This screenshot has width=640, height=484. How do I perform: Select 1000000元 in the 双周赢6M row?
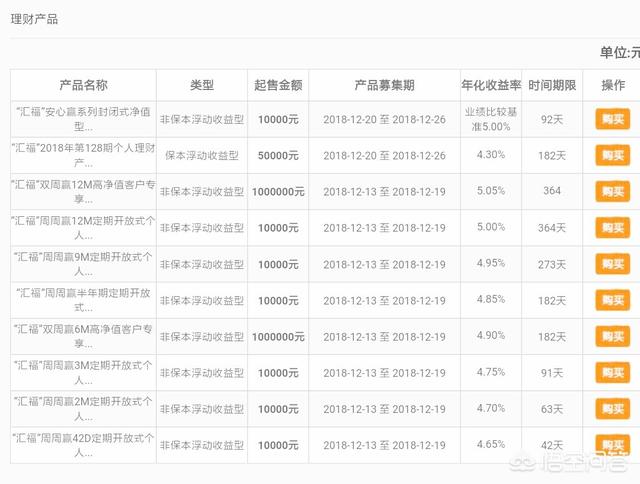[x=278, y=337]
